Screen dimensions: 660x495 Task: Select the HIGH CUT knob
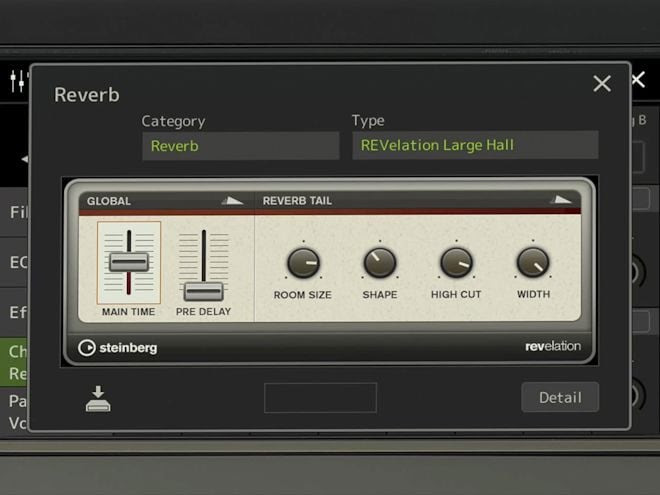[456, 263]
